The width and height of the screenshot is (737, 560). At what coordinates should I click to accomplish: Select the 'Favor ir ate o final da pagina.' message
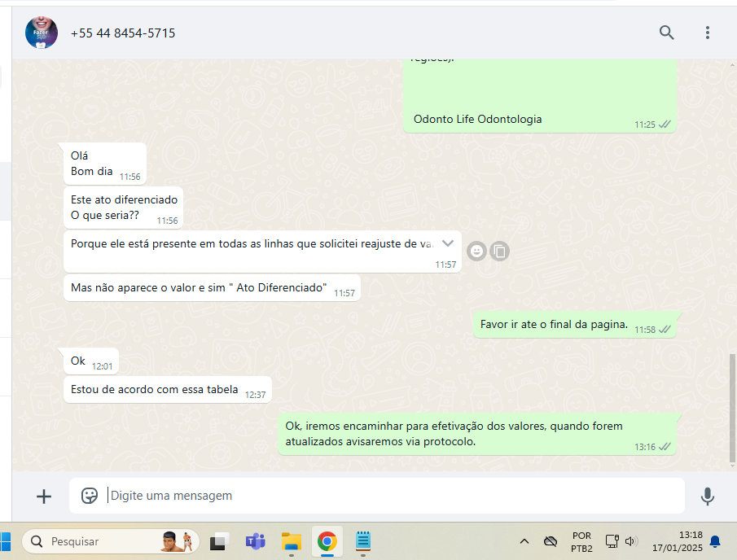575,325
